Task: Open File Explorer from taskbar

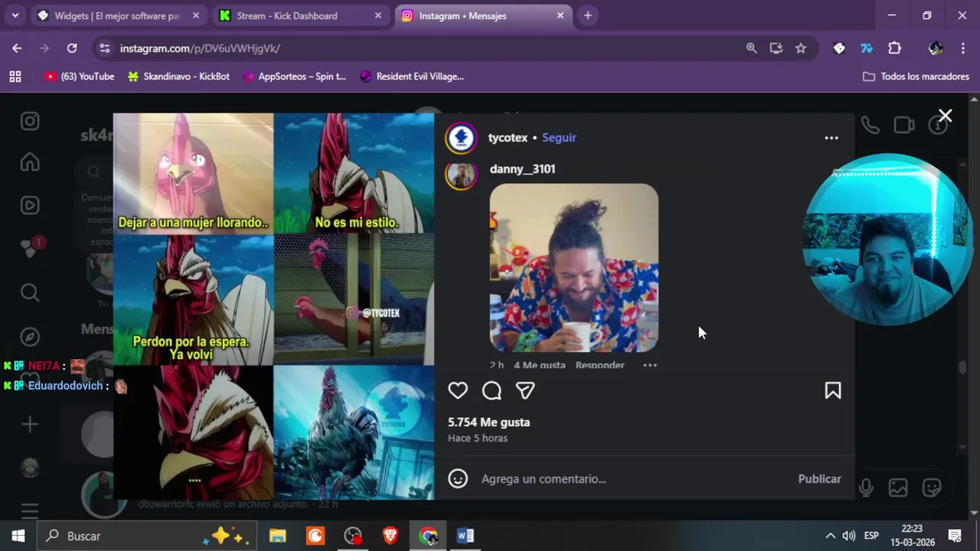Action: pos(277,536)
